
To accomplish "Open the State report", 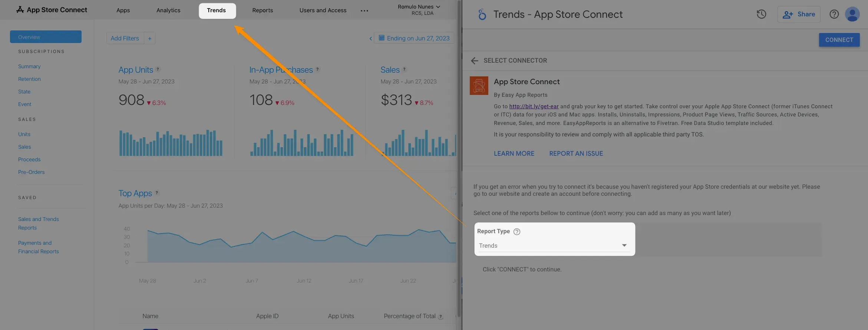I will coord(24,92).
